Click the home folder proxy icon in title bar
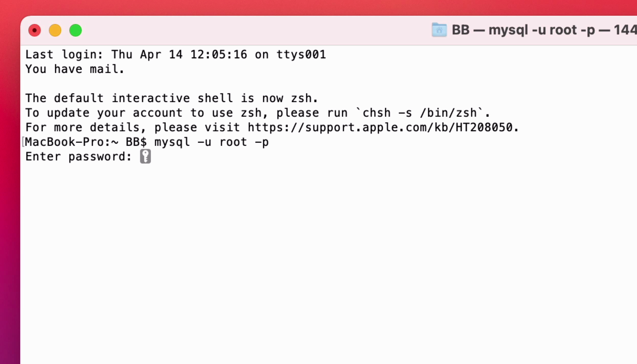Viewport: 637px width, 364px height. [x=439, y=30]
